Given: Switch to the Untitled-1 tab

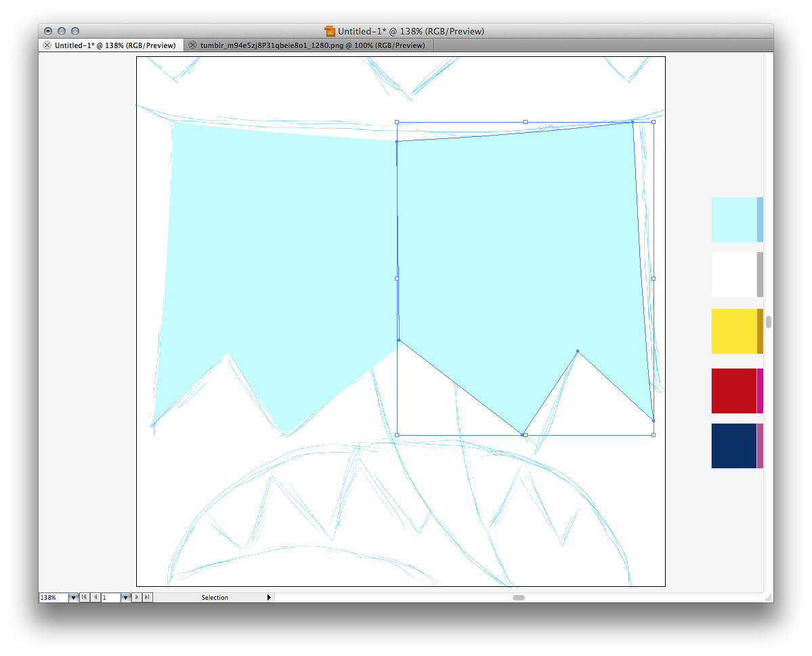Looking at the screenshot, I should coord(114,45).
